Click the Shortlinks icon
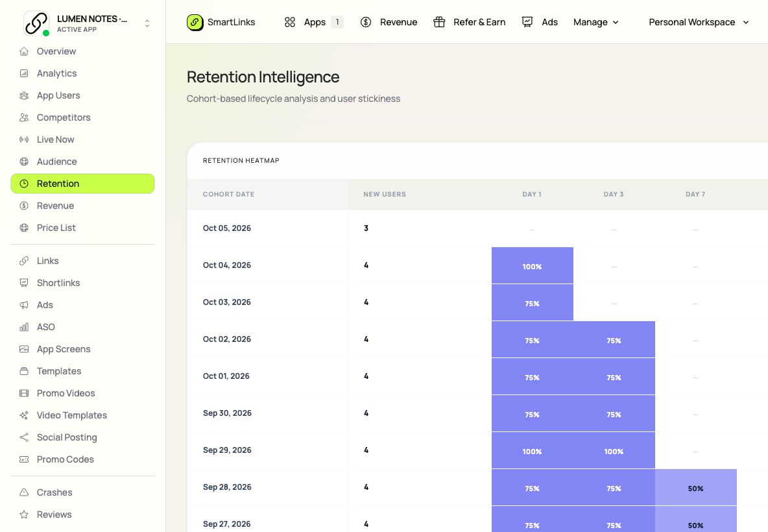The width and height of the screenshot is (768, 532). pyautogui.click(x=24, y=283)
